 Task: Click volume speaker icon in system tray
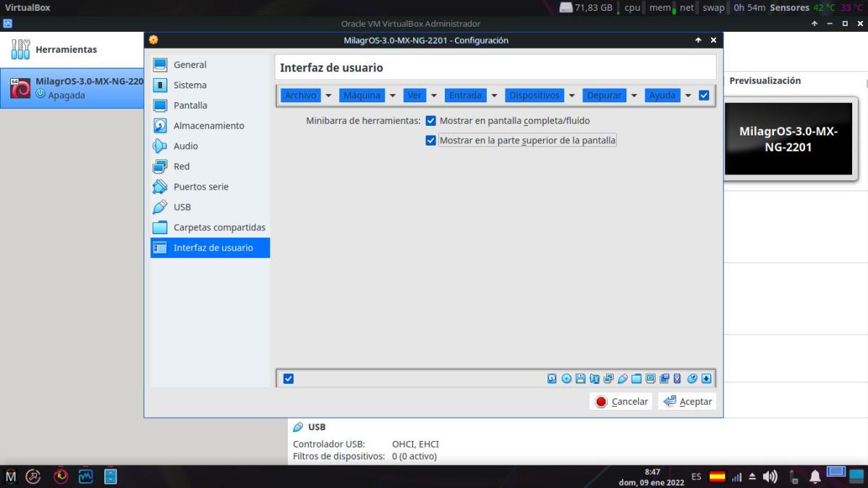click(x=770, y=476)
